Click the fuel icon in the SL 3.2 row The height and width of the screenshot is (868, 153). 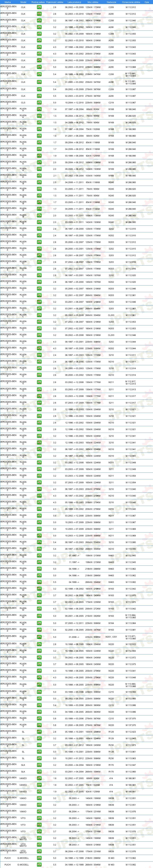tap(39, 739)
